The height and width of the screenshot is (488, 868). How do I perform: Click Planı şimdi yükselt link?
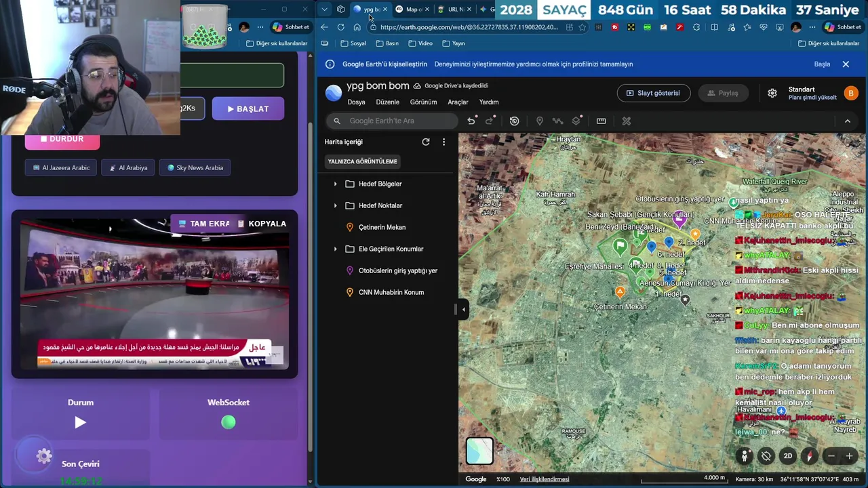tap(812, 98)
